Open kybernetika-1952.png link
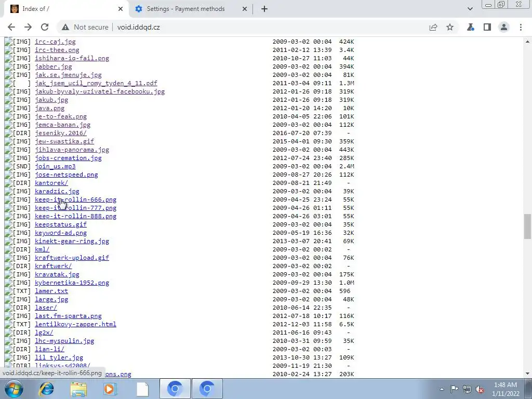The width and height of the screenshot is (532, 399). tap(72, 283)
